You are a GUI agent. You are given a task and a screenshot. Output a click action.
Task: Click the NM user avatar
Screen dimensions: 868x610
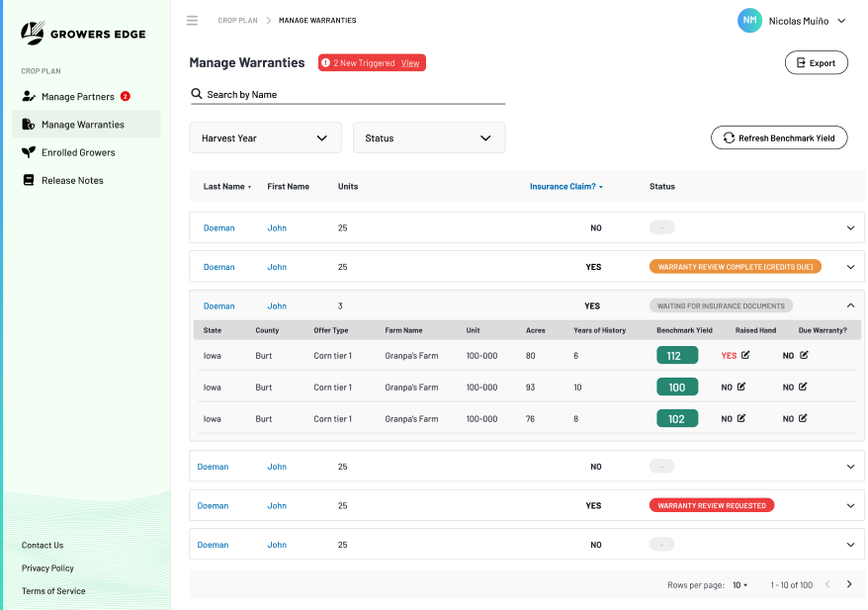[749, 21]
